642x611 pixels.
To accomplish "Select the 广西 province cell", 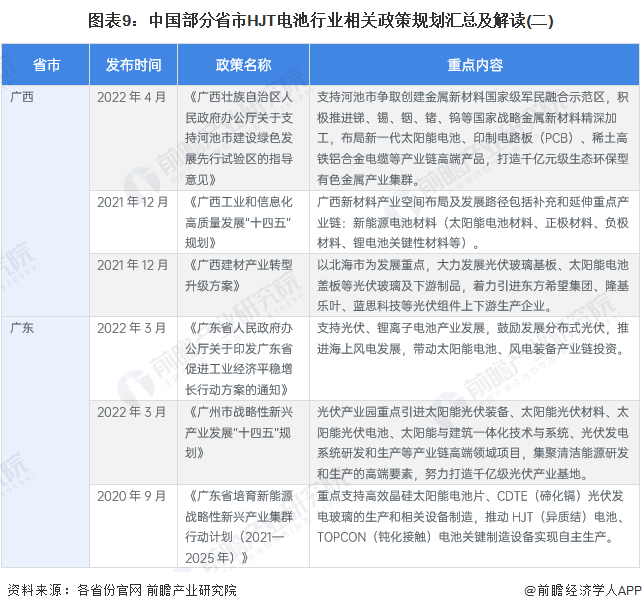I will [x=22, y=98].
